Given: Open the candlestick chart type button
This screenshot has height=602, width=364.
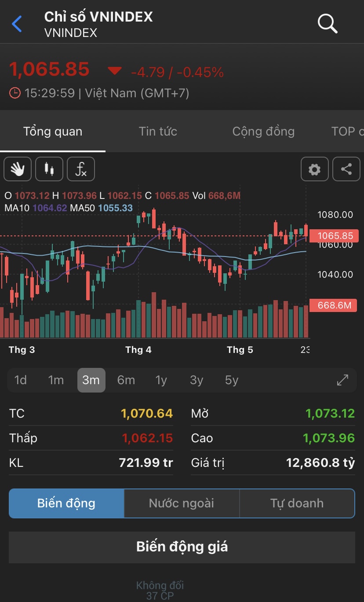Looking at the screenshot, I should (x=49, y=169).
